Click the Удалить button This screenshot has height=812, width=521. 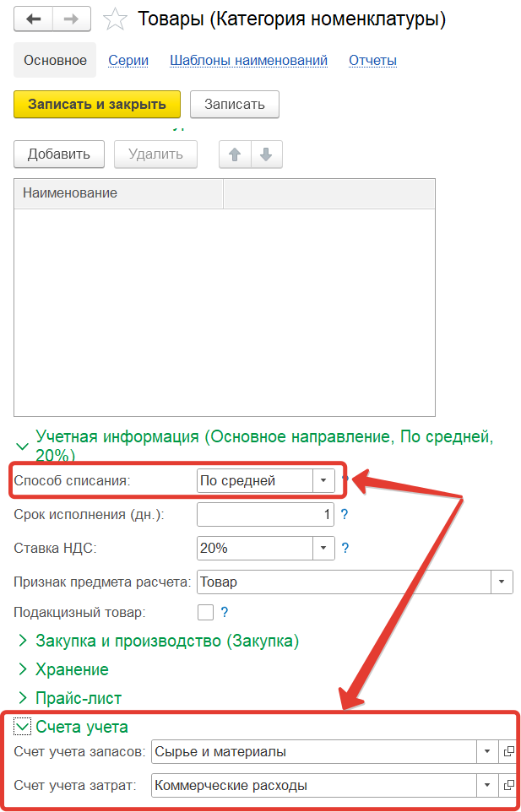tap(155, 154)
